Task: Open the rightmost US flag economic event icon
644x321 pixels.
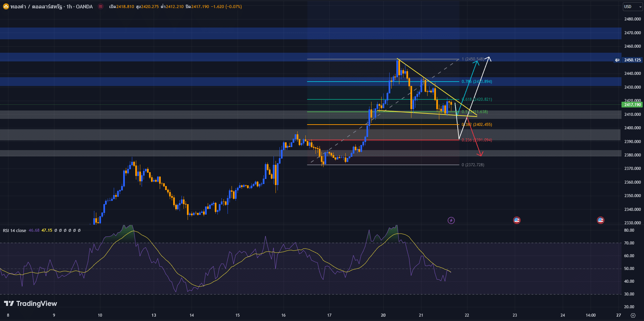Action: coord(600,220)
